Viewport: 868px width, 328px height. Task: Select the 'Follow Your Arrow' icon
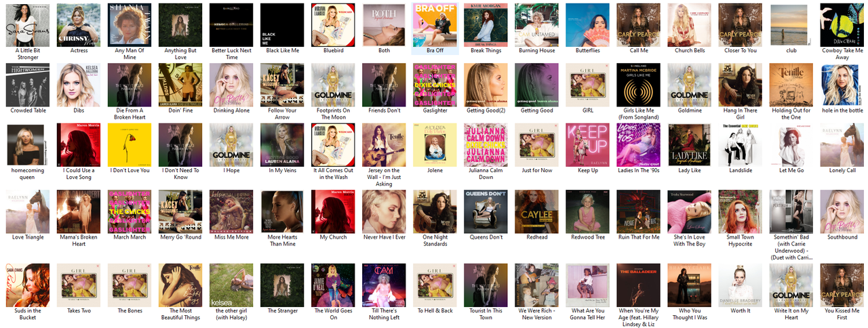[282, 85]
